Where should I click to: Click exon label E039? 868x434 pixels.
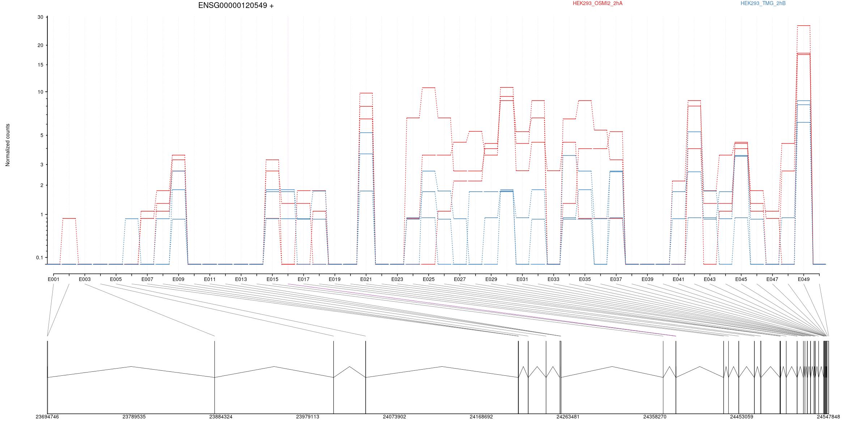point(647,279)
